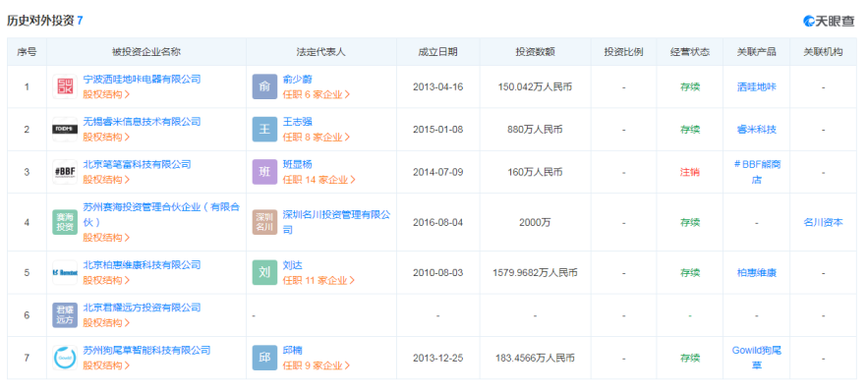Click the 北京柏惠维康科技 company logo
868x392 pixels.
point(65,272)
